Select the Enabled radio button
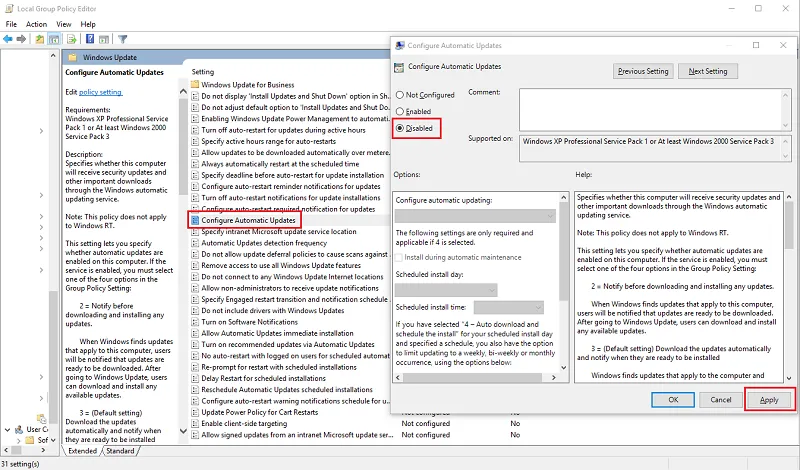Viewport: 800px width, 470px height. [x=400, y=111]
